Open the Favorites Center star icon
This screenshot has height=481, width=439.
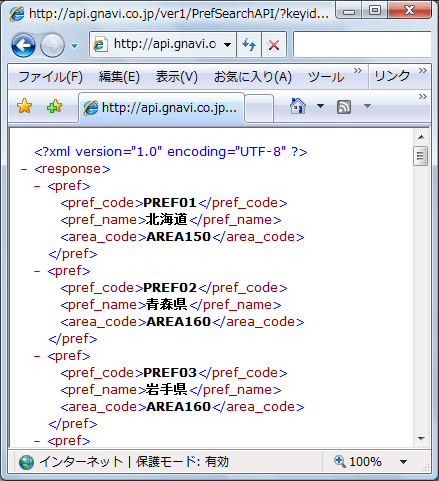(x=24, y=106)
